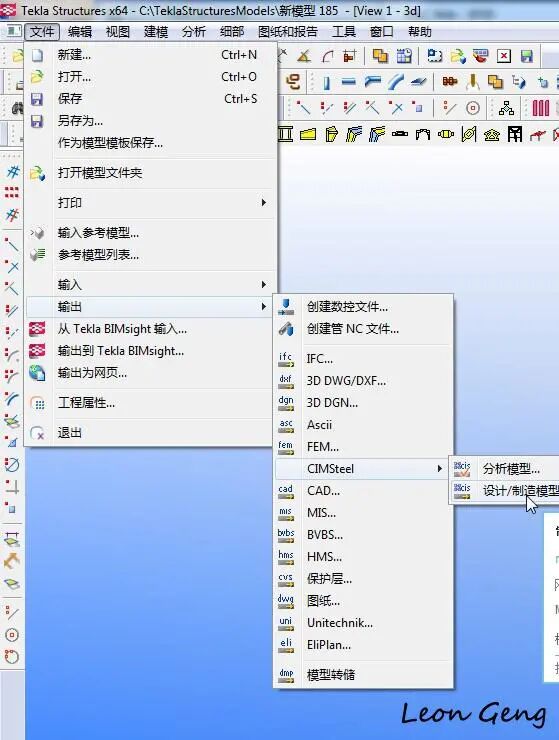Click the save icon in top toolbar
The width and height of the screenshot is (559, 740).
tap(527, 56)
